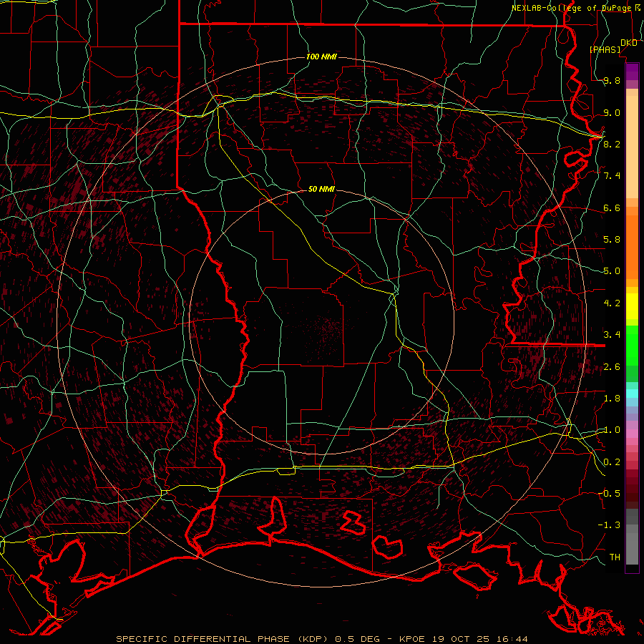Click the 1.8 scale value
This screenshot has height=644, width=644.
(612, 399)
